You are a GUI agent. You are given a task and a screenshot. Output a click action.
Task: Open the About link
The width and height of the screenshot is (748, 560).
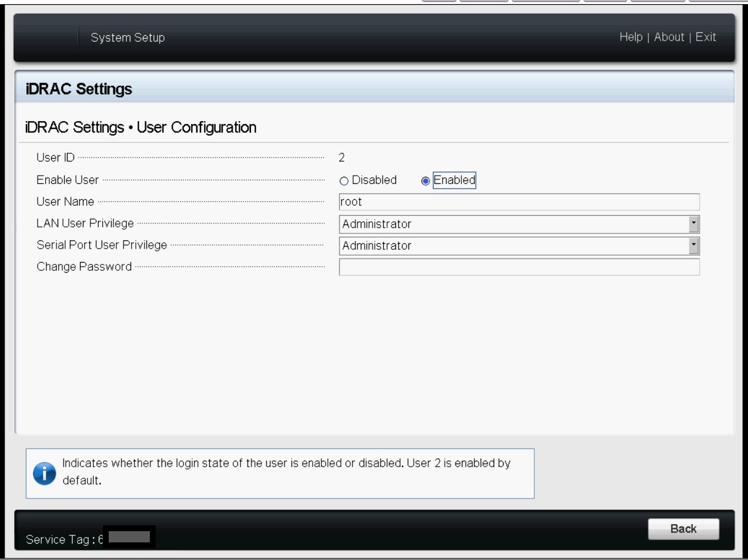pos(669,37)
